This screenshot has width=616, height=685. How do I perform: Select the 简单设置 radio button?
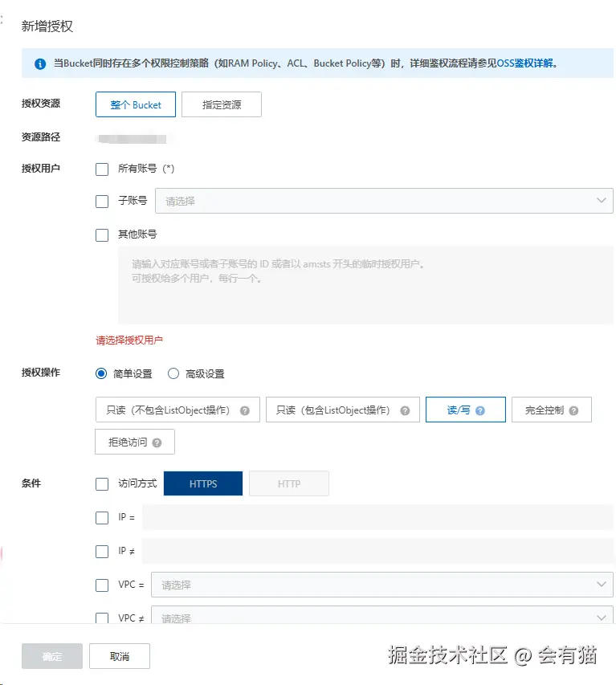(x=101, y=374)
